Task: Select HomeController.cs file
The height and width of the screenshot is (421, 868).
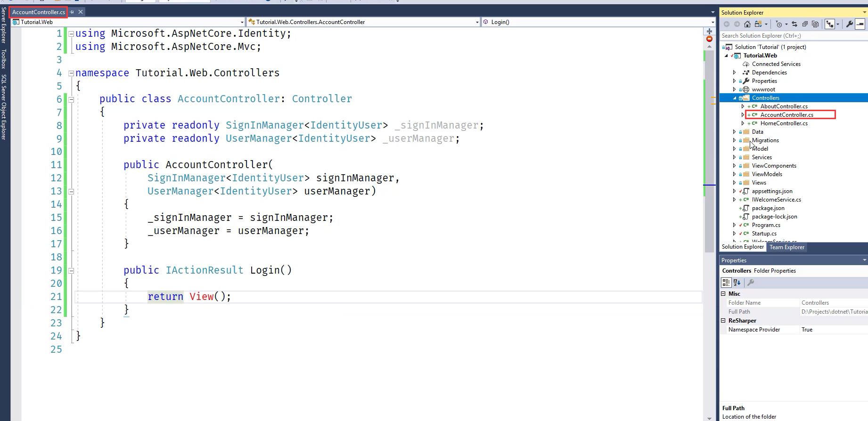Action: [784, 123]
